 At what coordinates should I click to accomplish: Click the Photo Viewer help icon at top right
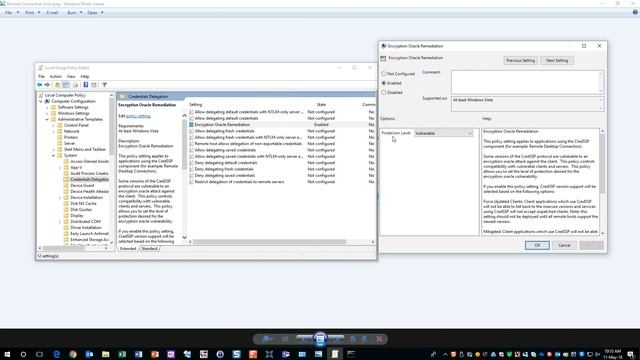pyautogui.click(x=635, y=12)
